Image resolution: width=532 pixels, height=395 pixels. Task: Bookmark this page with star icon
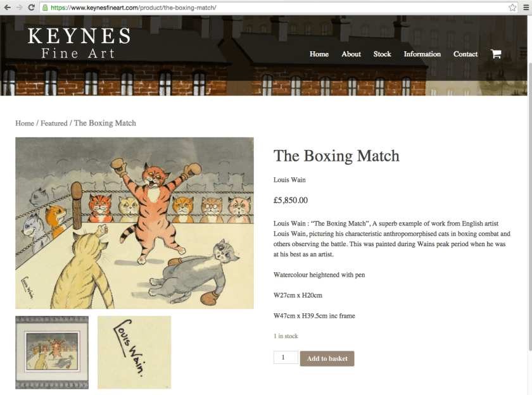coord(512,8)
